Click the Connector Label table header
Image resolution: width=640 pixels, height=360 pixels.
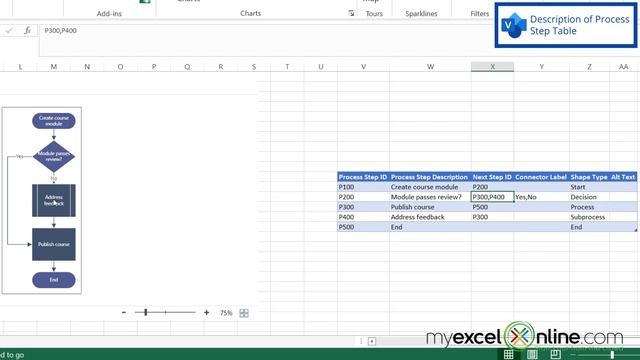(x=541, y=177)
